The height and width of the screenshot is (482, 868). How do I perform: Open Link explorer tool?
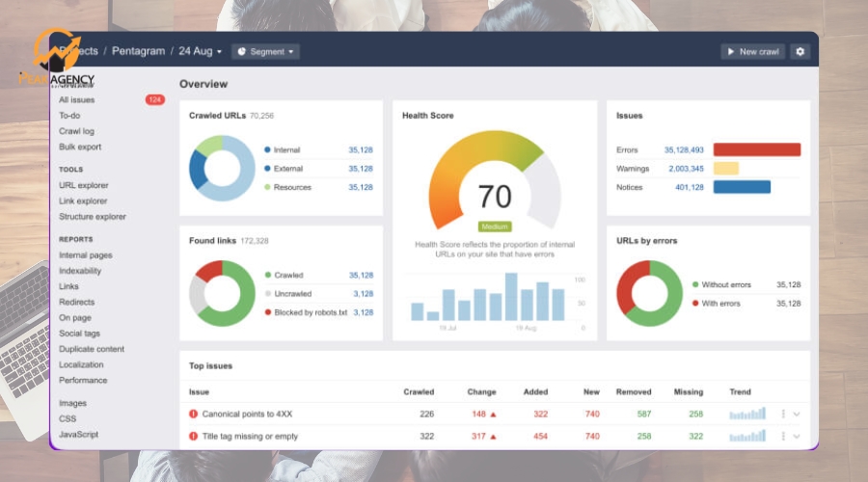pos(83,201)
